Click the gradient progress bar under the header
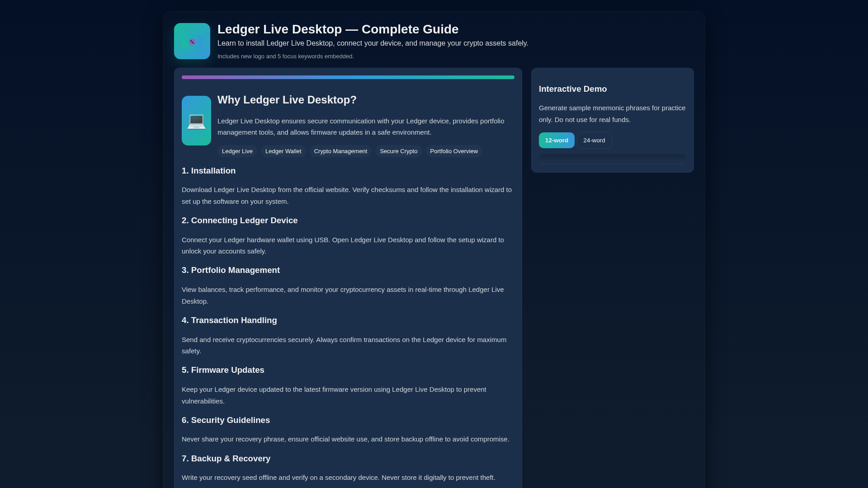 pyautogui.click(x=348, y=77)
